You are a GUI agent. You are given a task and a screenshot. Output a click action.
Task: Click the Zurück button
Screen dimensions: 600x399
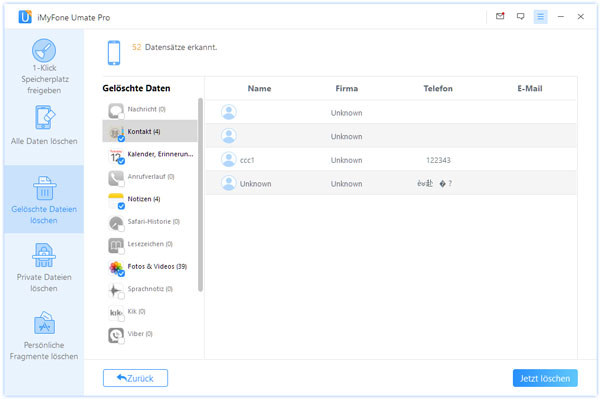click(135, 378)
